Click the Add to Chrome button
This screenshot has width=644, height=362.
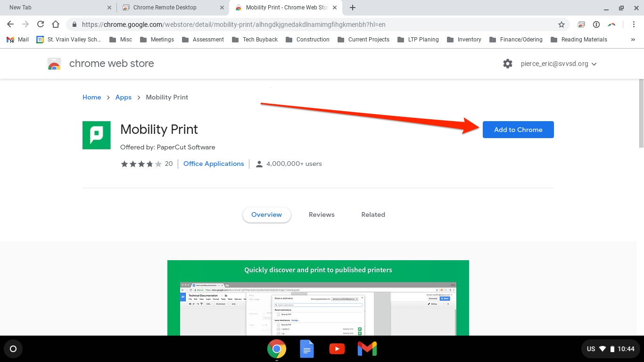click(518, 130)
